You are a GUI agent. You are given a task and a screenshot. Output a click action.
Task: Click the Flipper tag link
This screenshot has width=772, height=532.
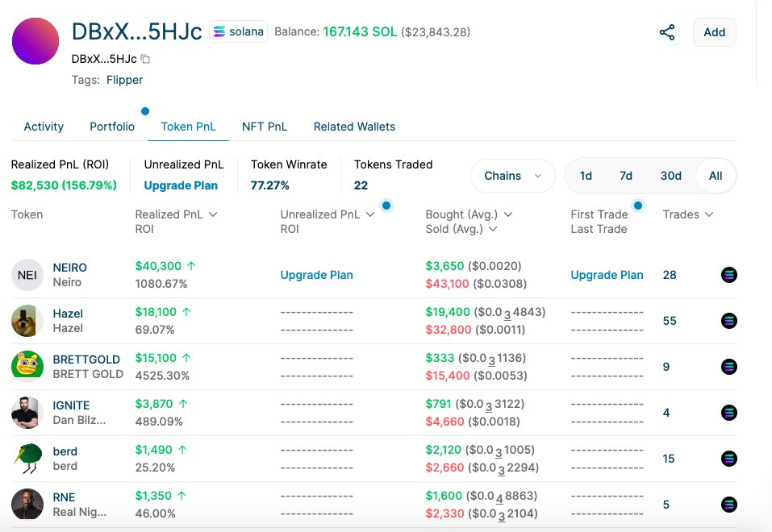(x=124, y=80)
